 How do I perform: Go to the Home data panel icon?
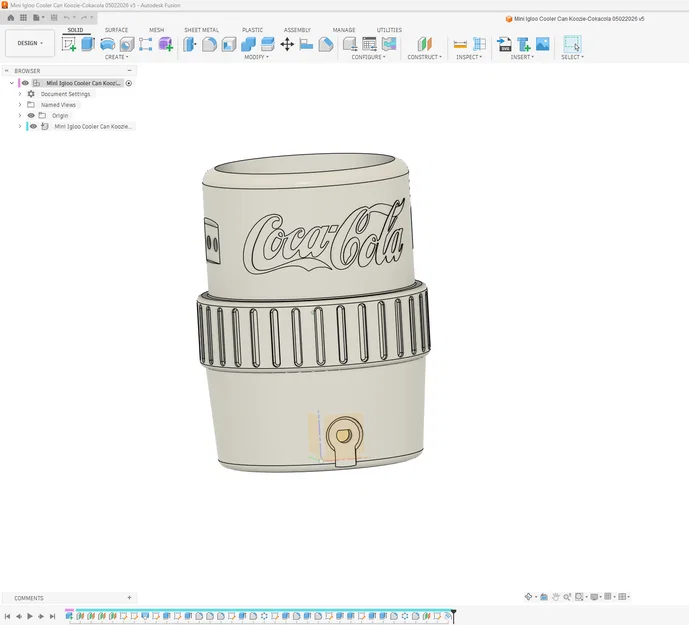[11, 18]
